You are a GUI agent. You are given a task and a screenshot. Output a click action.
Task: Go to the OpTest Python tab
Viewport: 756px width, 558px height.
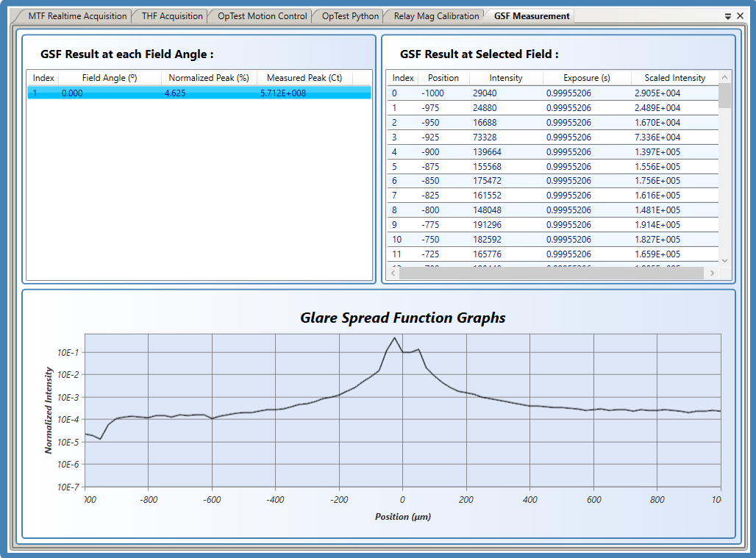point(350,16)
